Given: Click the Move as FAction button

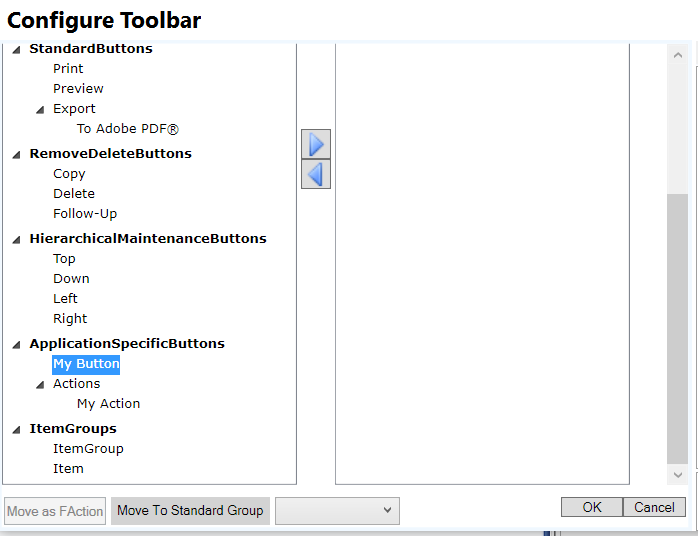Looking at the screenshot, I should 55,511.
